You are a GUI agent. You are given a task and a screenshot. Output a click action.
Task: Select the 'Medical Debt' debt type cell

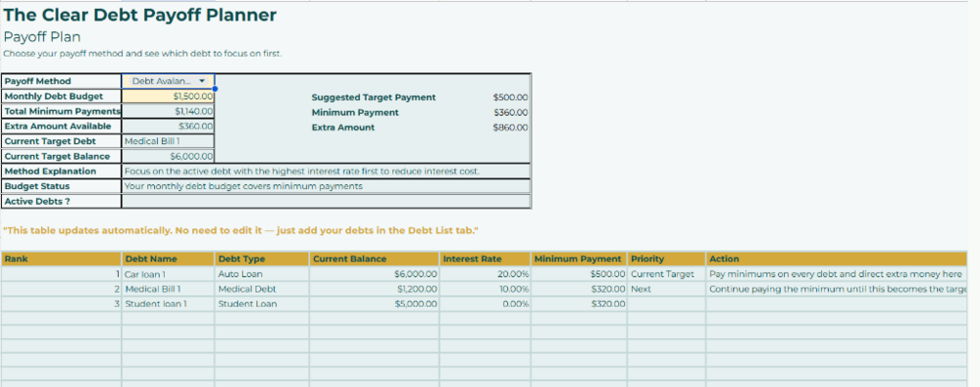coord(262,289)
